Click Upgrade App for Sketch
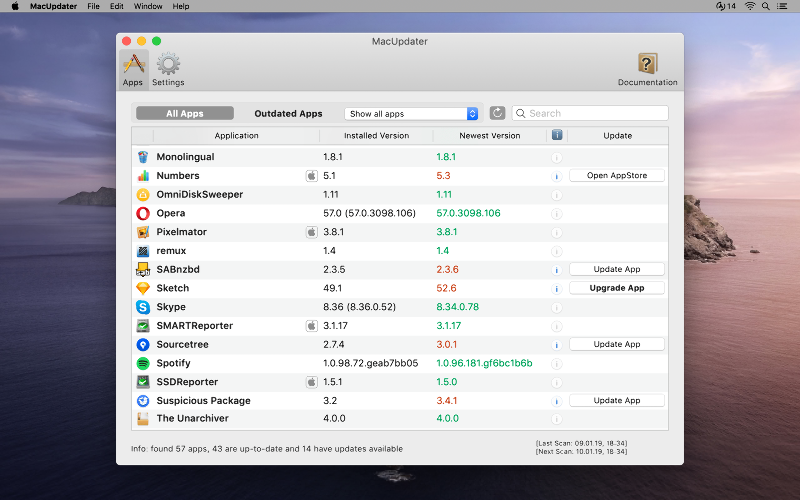 point(617,288)
